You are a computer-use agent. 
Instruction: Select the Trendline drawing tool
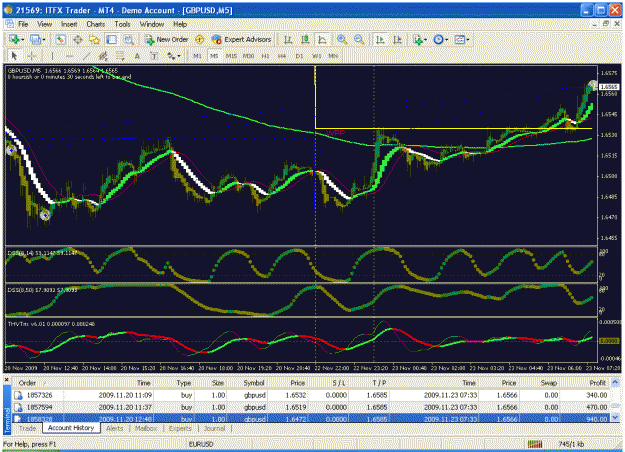86,56
